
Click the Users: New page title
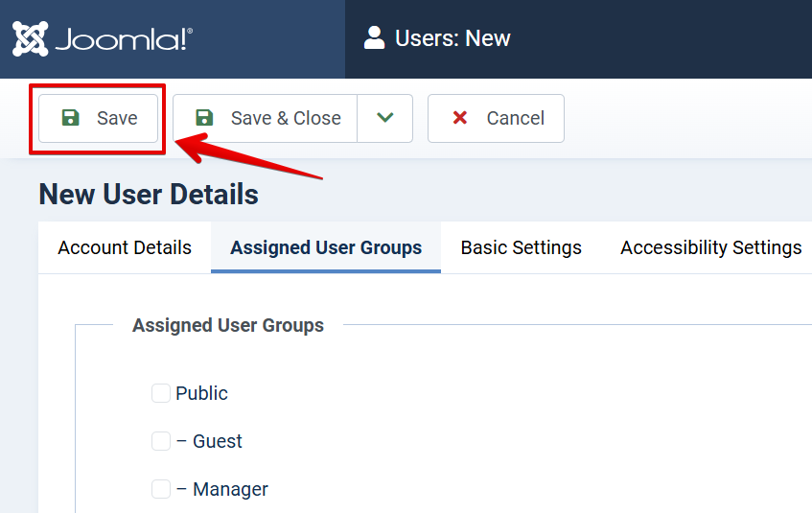click(452, 38)
